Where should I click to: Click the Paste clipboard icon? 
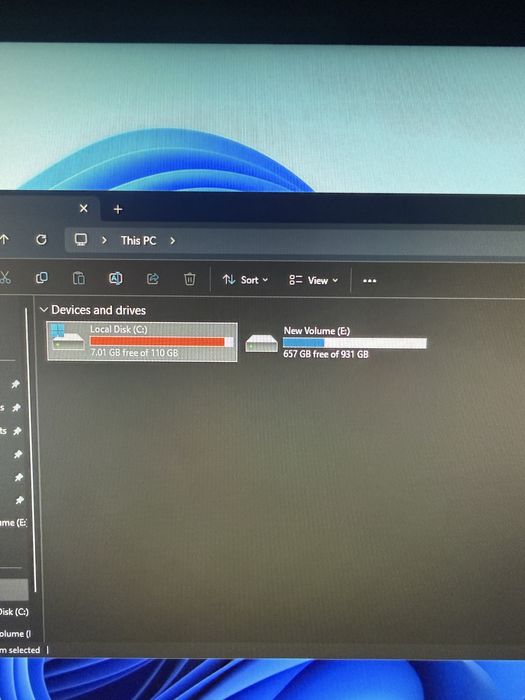pos(79,278)
